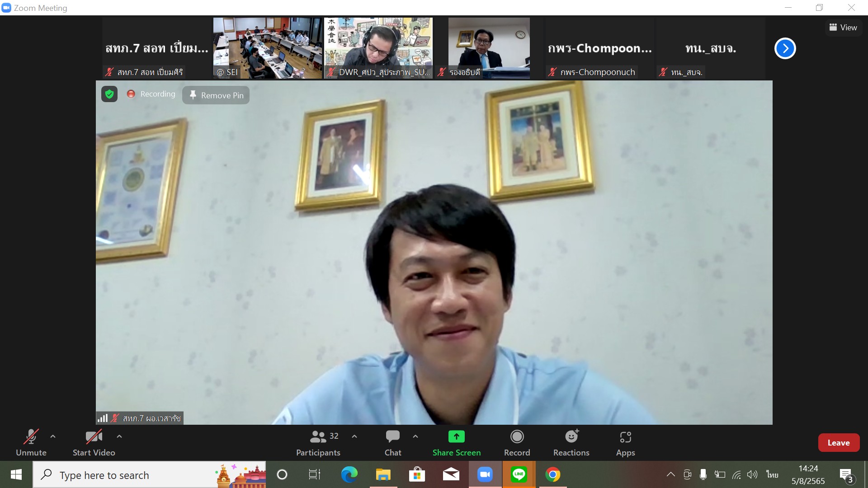Leave the meeting
The image size is (868, 488).
[839, 443]
